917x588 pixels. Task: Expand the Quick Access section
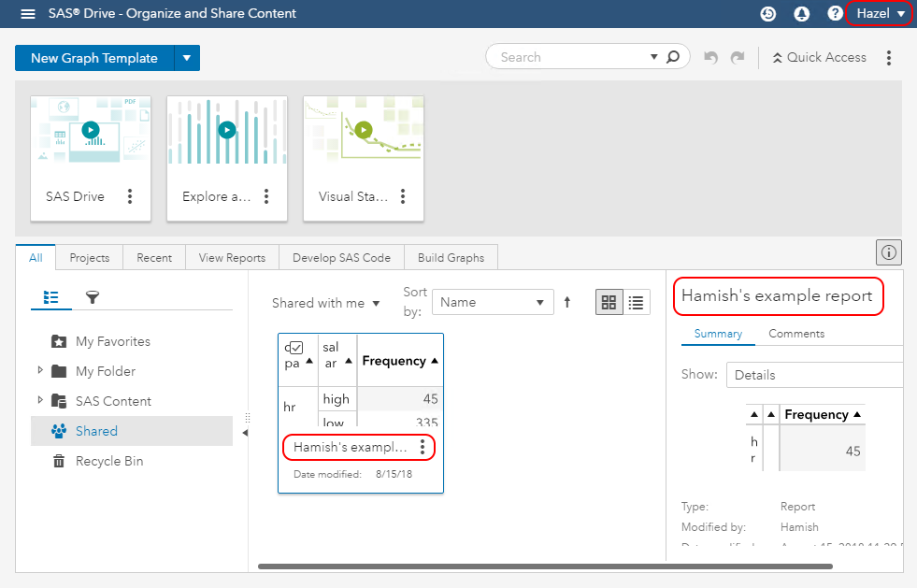click(x=819, y=58)
